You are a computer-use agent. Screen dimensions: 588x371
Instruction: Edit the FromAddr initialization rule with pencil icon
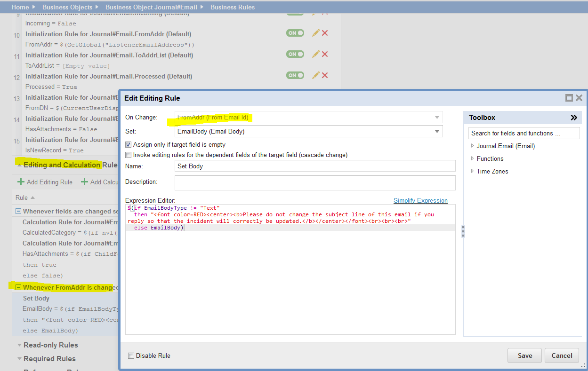315,33
